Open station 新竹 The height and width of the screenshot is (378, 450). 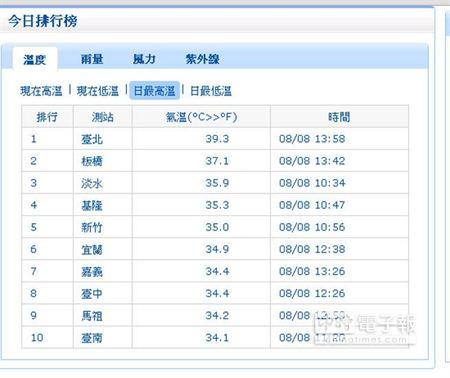(x=92, y=227)
